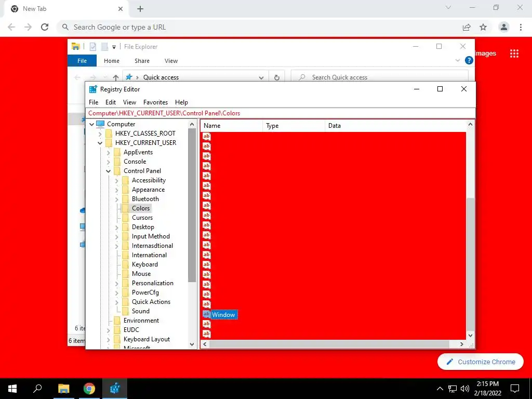The width and height of the screenshot is (532, 399).
Task: Click the Search Quick access field
Action: tap(380, 77)
